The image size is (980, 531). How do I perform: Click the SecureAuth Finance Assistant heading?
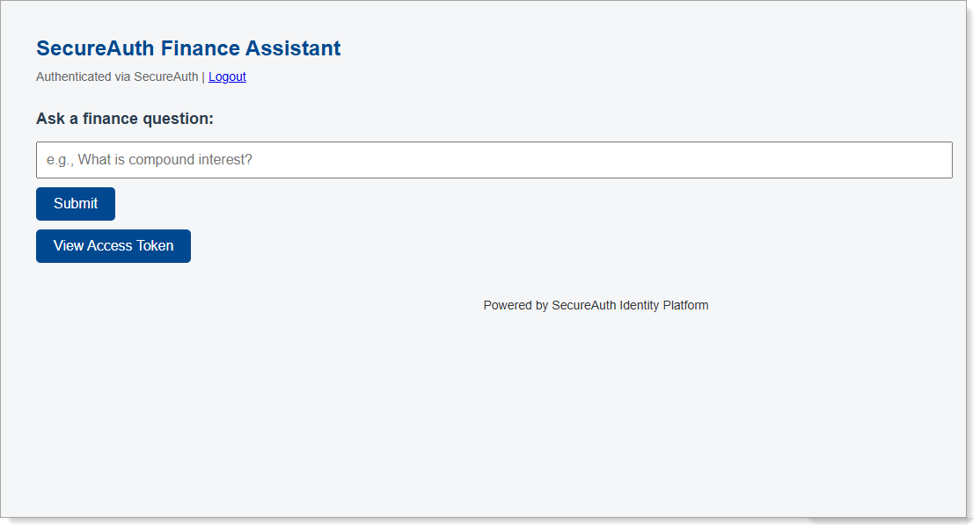[187, 48]
